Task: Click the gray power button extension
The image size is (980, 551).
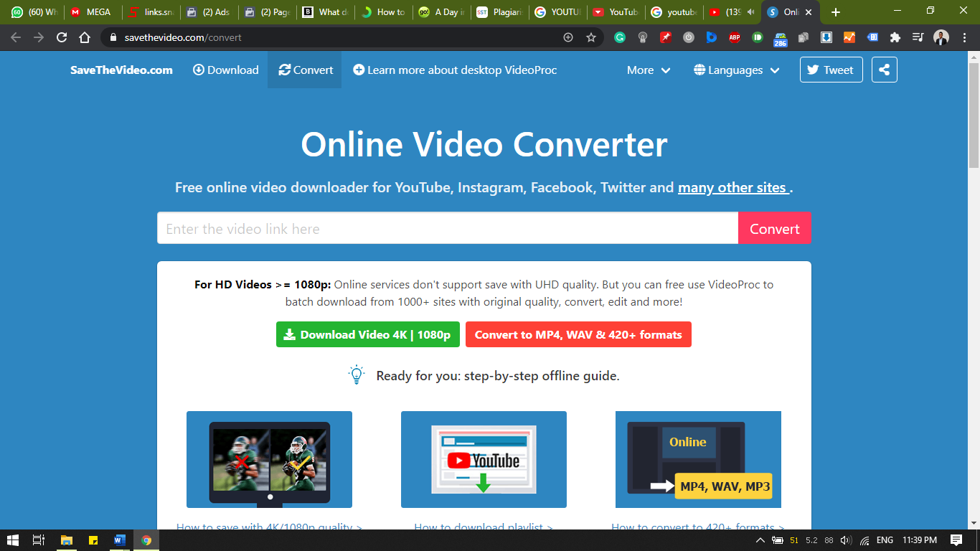Action: [x=689, y=37]
